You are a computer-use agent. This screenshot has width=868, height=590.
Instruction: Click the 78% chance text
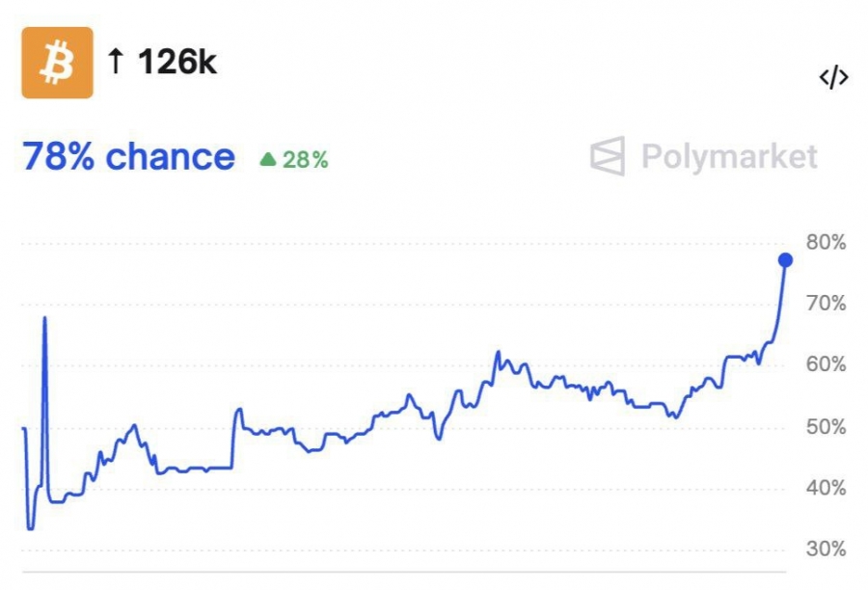coord(128,156)
